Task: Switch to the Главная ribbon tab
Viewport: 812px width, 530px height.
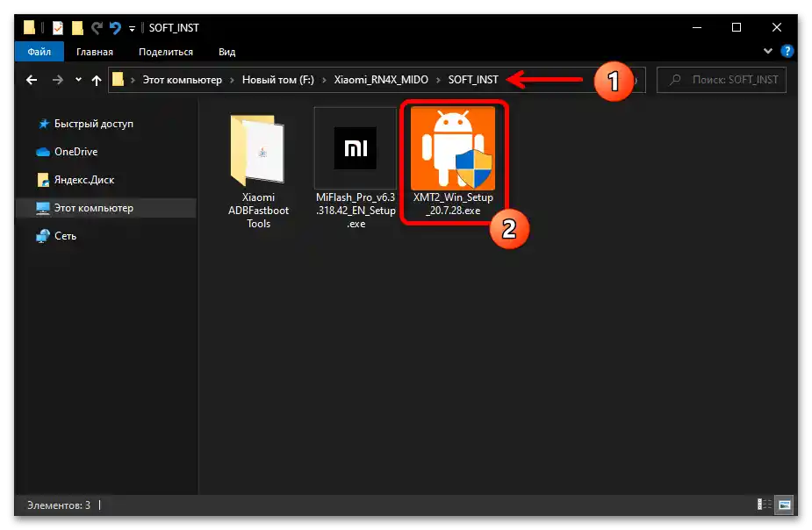Action: click(x=95, y=52)
